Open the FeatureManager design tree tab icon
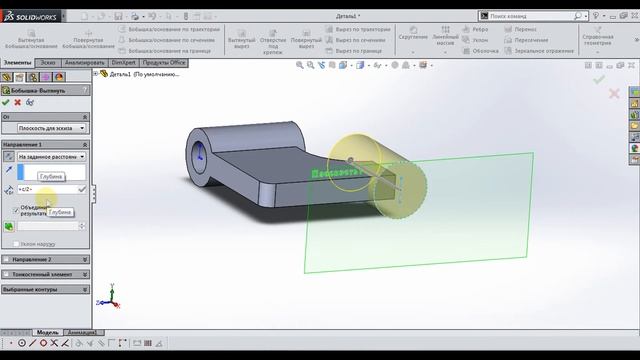 pos(7,77)
